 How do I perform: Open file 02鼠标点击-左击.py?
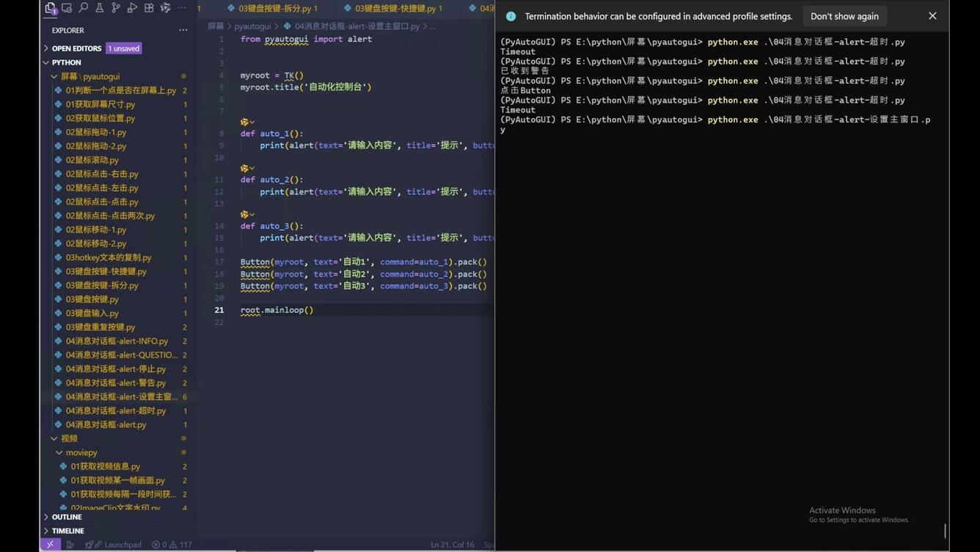[x=102, y=188]
